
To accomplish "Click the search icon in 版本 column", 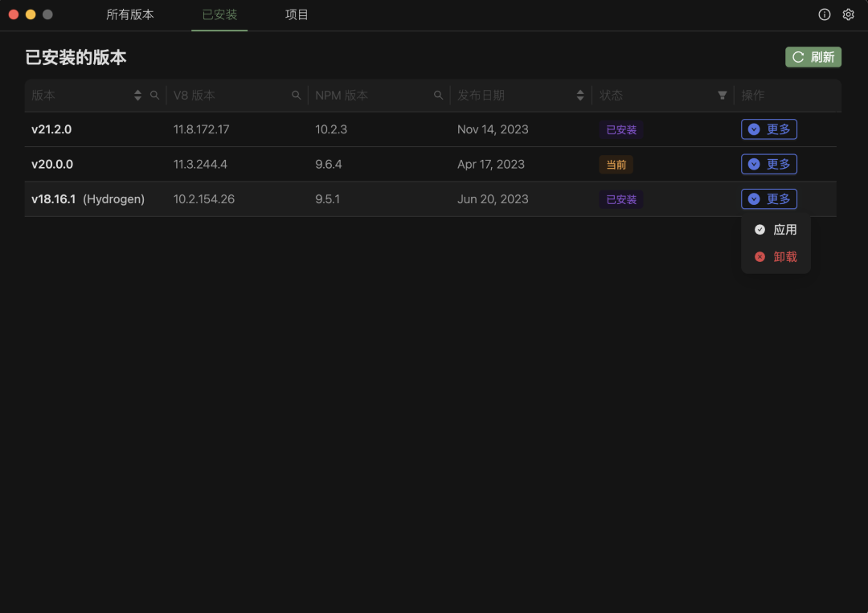I will (155, 96).
